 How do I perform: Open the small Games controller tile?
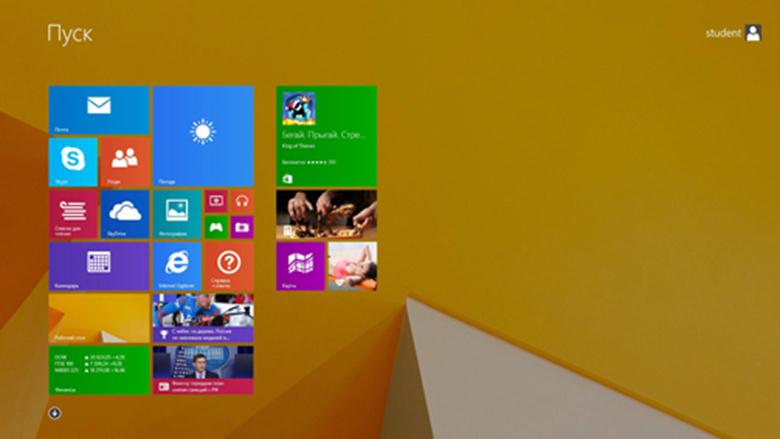216,227
